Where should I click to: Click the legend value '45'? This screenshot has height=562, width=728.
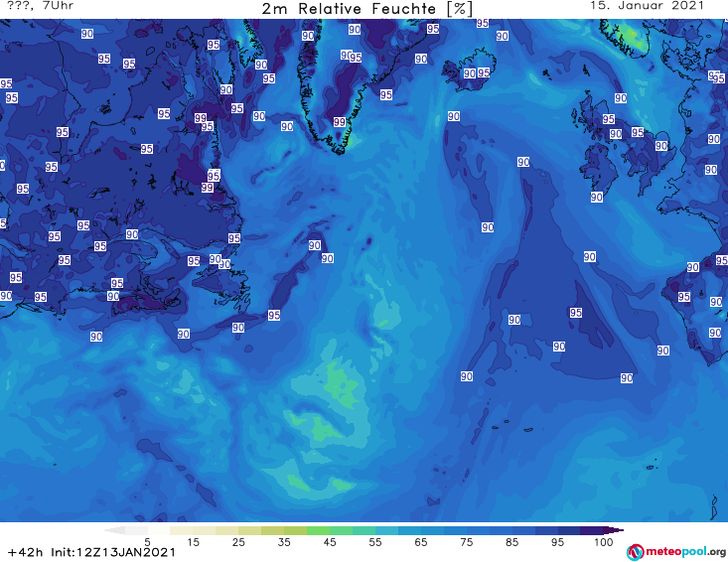pos(329,542)
